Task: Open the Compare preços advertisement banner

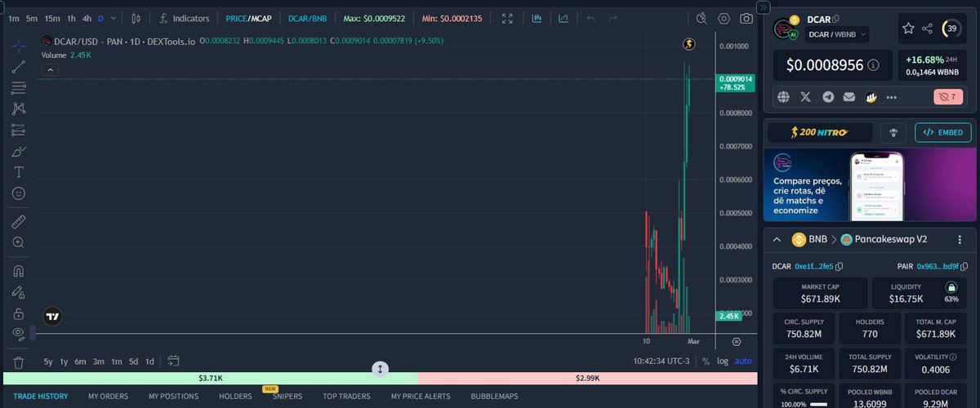Action: tap(870, 184)
